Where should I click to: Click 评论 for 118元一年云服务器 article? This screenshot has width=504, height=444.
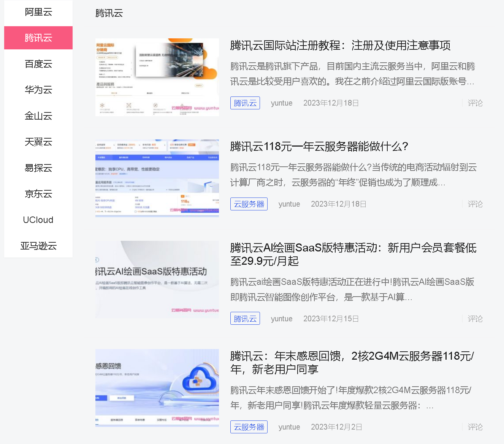(x=475, y=204)
